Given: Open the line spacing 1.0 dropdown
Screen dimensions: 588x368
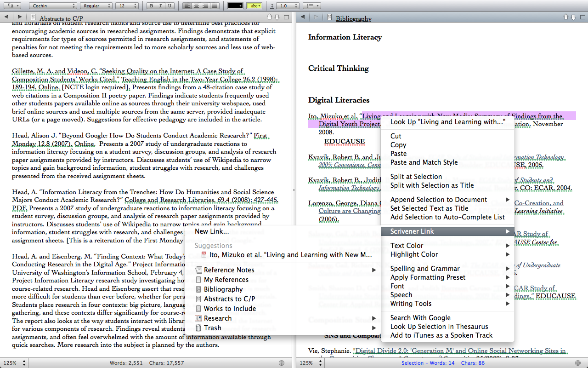Looking at the screenshot, I should (x=287, y=6).
